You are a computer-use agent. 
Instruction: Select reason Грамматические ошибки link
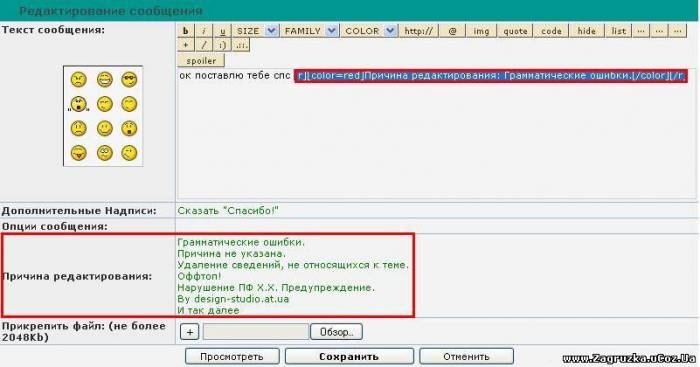pos(241,242)
